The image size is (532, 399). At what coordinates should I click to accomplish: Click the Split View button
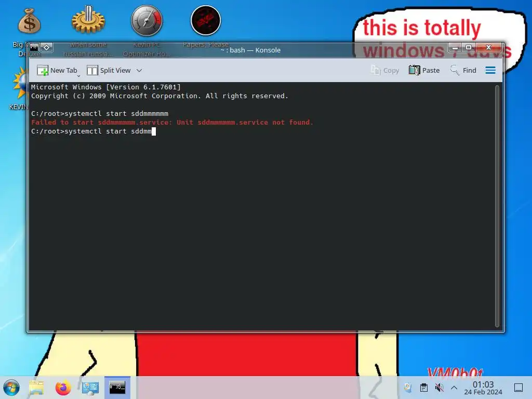point(109,70)
